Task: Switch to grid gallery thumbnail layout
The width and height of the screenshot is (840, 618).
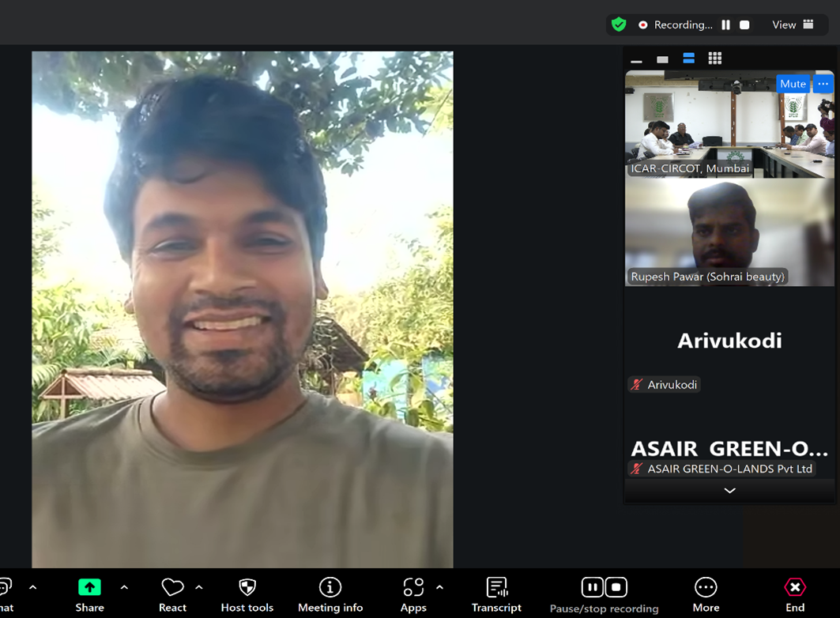Action: pyautogui.click(x=714, y=58)
